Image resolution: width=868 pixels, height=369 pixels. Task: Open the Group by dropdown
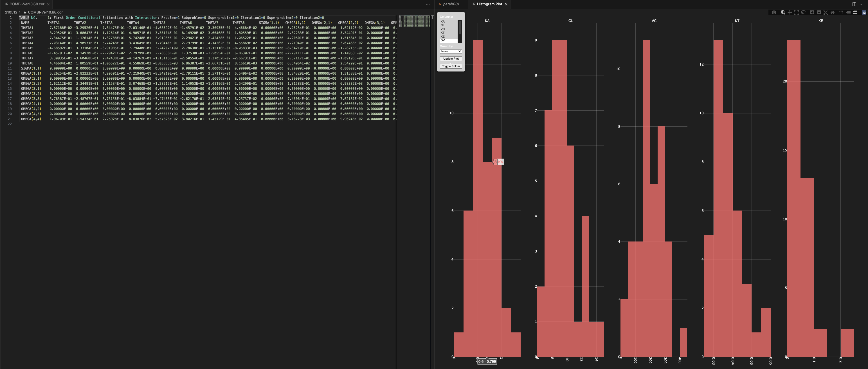pos(451,51)
